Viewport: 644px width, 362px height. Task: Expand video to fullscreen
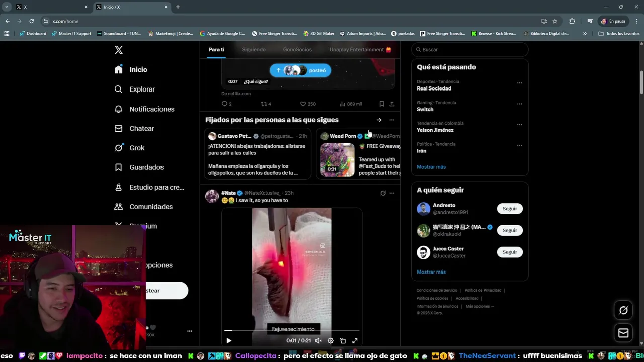pos(355,340)
